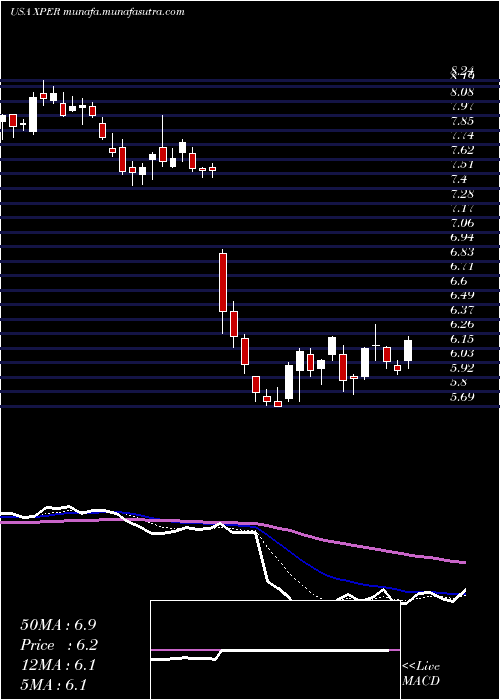Select the 5.8 price axis label
Image resolution: width=500 pixels, height=700 pixels.
tap(458, 382)
